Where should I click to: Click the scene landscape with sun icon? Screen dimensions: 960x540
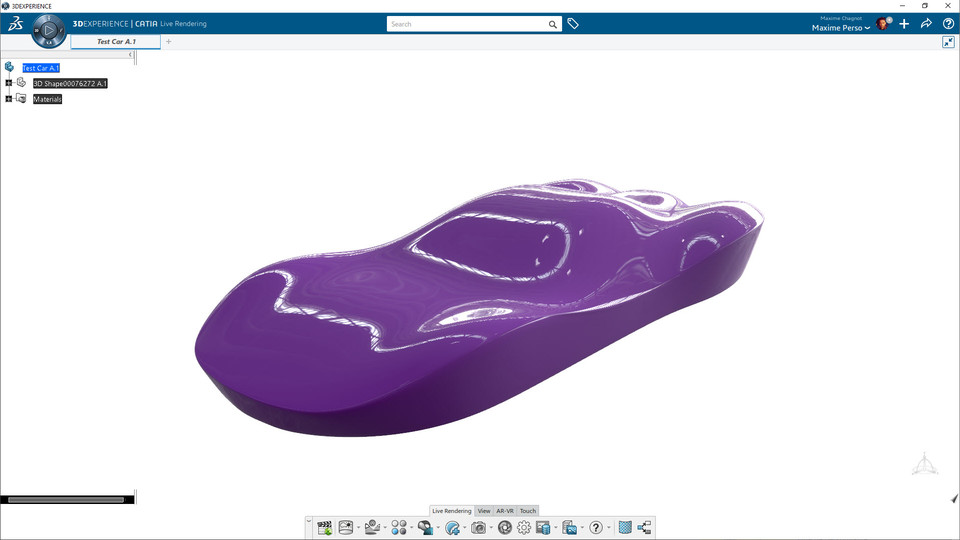[372, 527]
